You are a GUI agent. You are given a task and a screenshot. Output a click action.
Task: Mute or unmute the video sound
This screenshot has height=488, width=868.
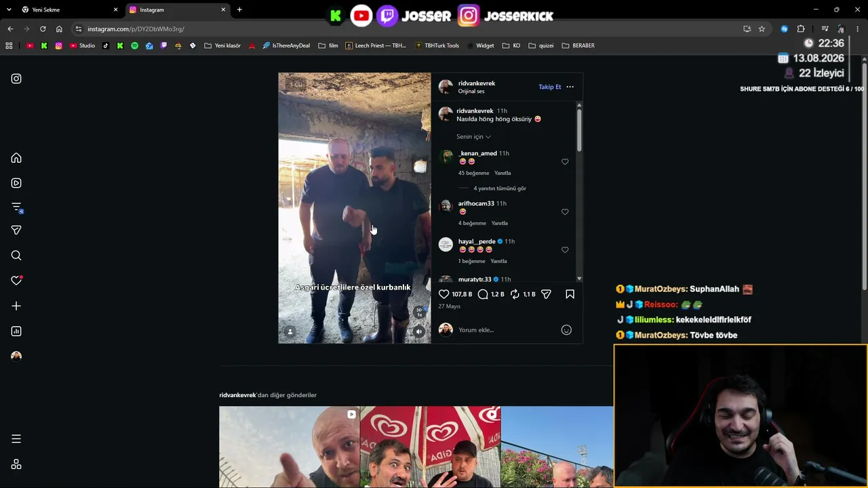coord(419,331)
